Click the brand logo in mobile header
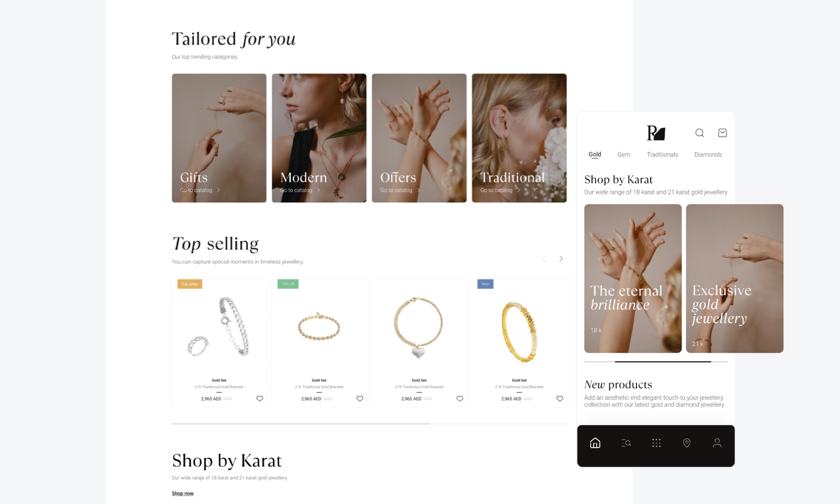This screenshot has height=504, width=840. [656, 133]
